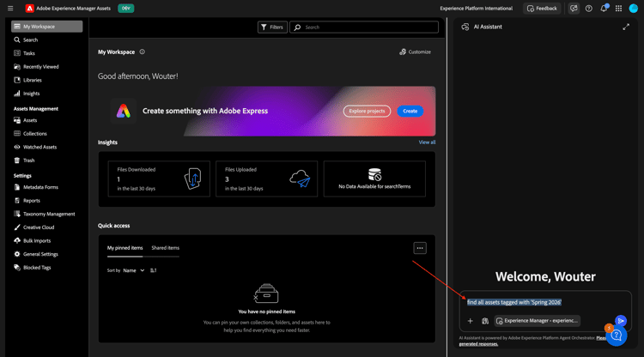
Task: Click the Filters button
Action: click(272, 27)
